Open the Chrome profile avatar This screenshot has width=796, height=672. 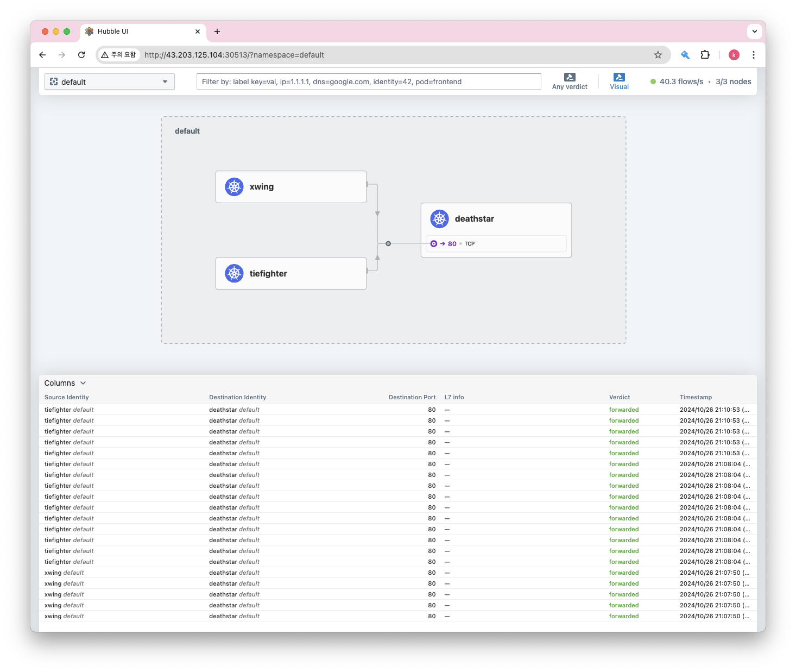point(734,55)
